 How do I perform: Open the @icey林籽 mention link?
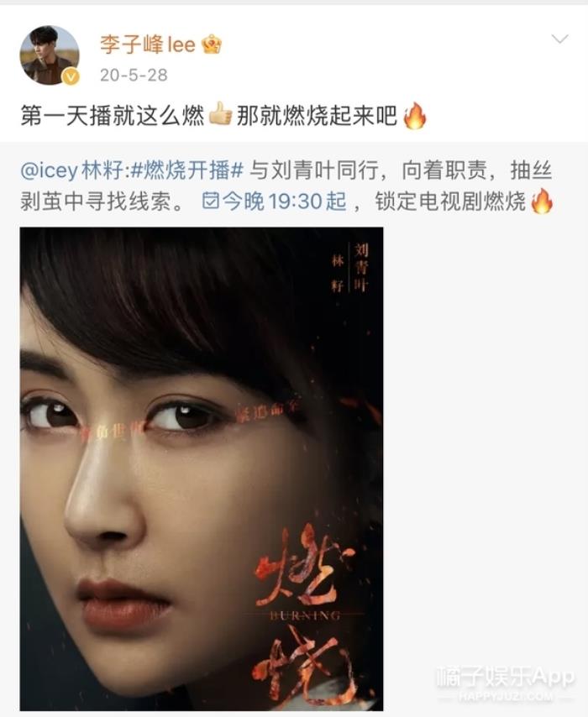(x=73, y=171)
